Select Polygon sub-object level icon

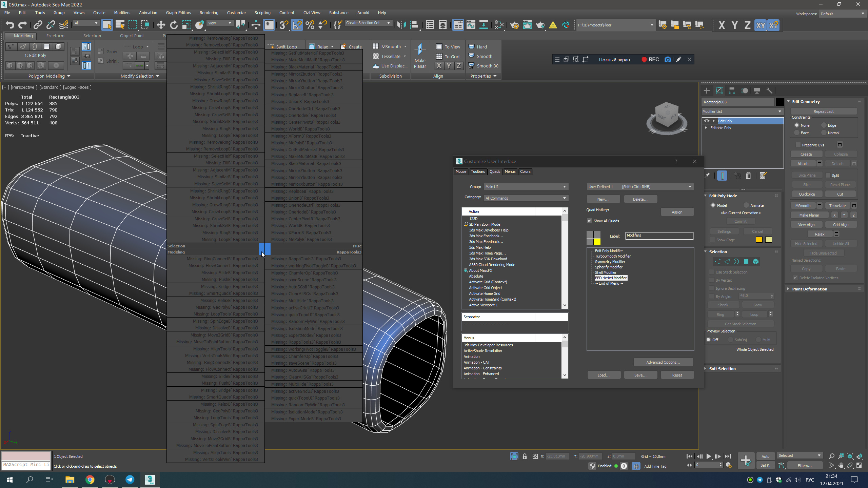click(746, 262)
